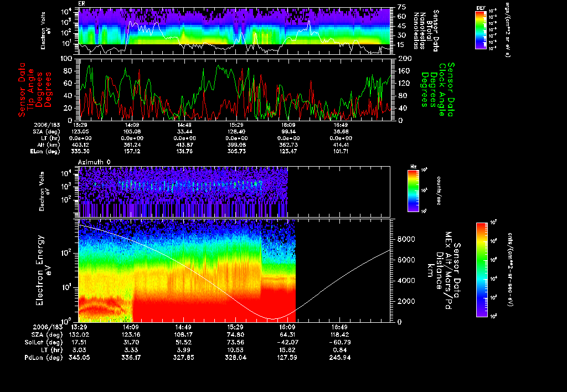567x392 pixels.
Task: Click the 75 nanotesla tick label
Action: 402,7
